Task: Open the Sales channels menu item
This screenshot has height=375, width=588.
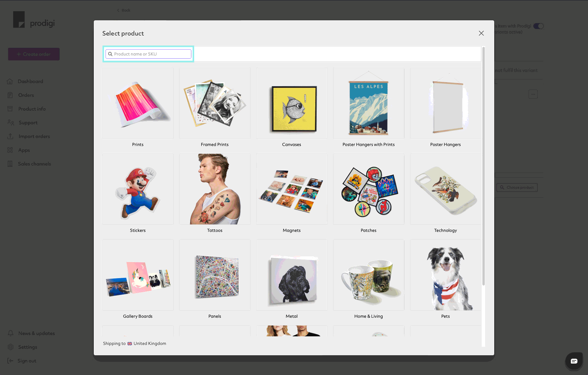Action: 34,163
